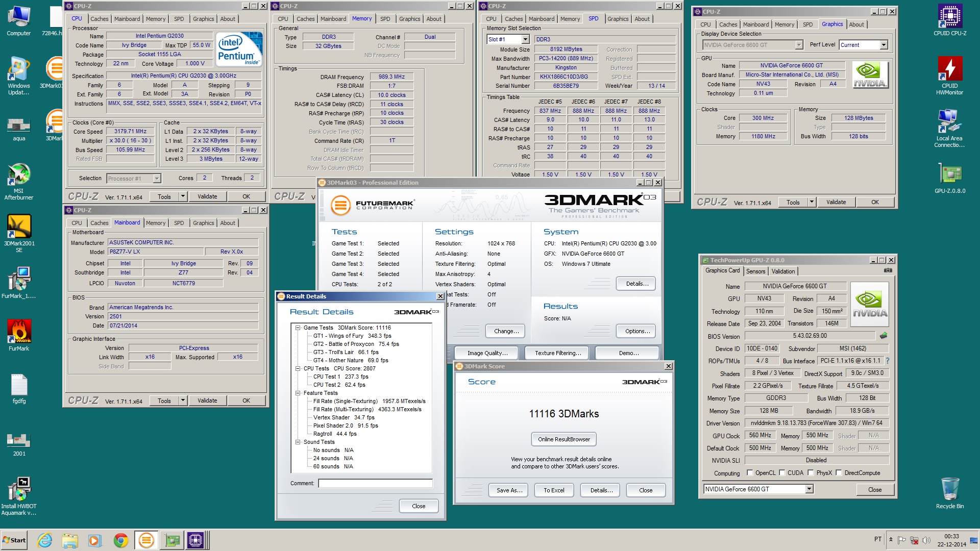The width and height of the screenshot is (980, 551).
Task: Collapse the Game Tests tree node
Action: coord(298,328)
